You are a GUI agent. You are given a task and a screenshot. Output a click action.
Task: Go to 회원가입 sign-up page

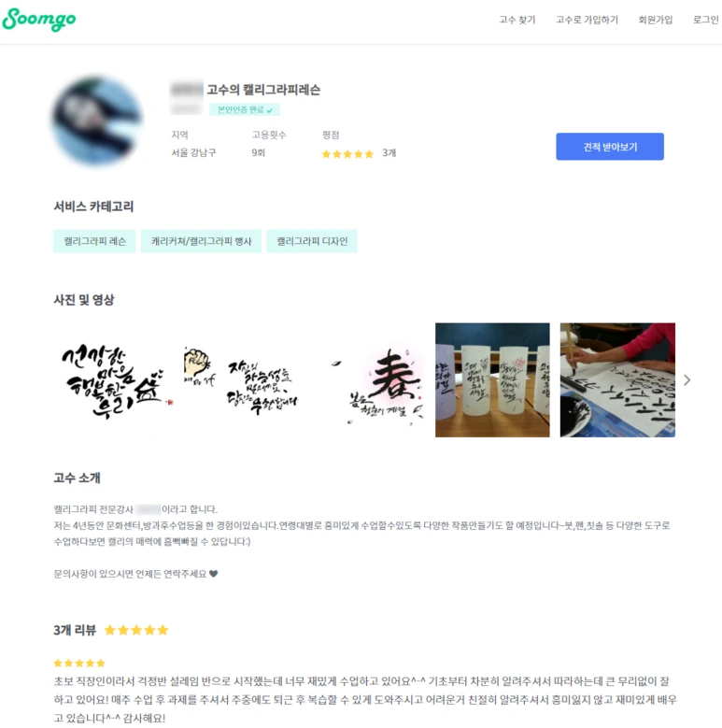click(655, 20)
